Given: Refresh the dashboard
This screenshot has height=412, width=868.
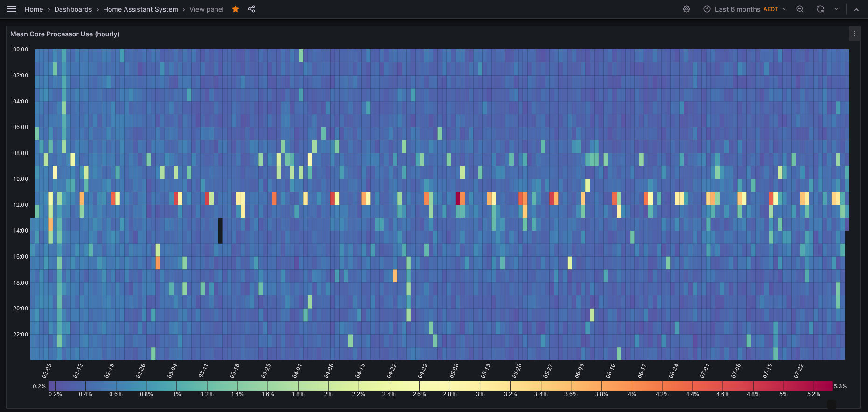Looking at the screenshot, I should tap(820, 9).
